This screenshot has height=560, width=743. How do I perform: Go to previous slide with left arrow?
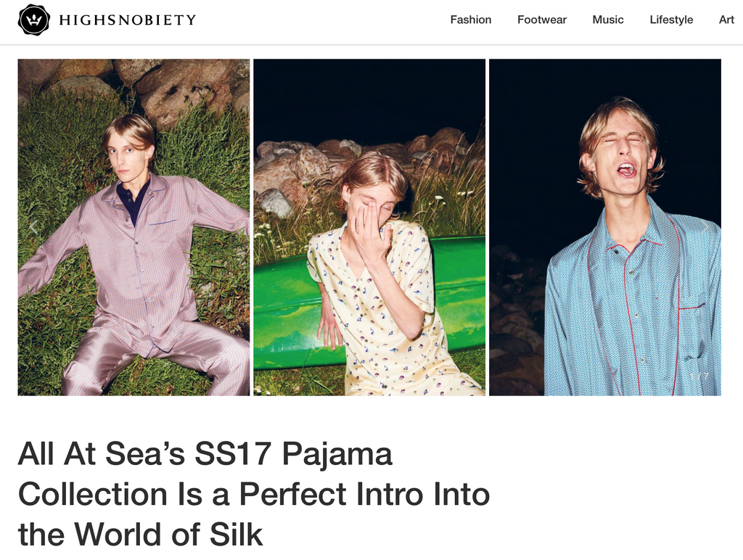[x=33, y=226]
